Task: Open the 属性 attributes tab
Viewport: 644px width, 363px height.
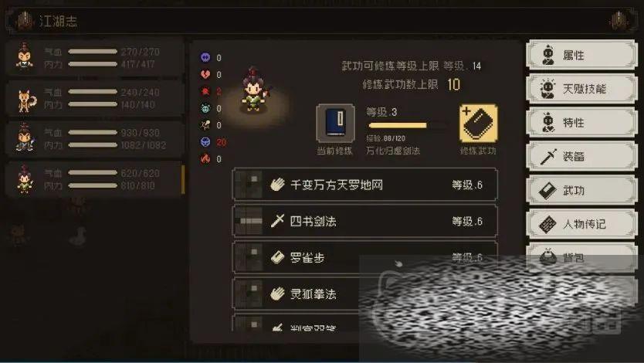Action: click(581, 55)
